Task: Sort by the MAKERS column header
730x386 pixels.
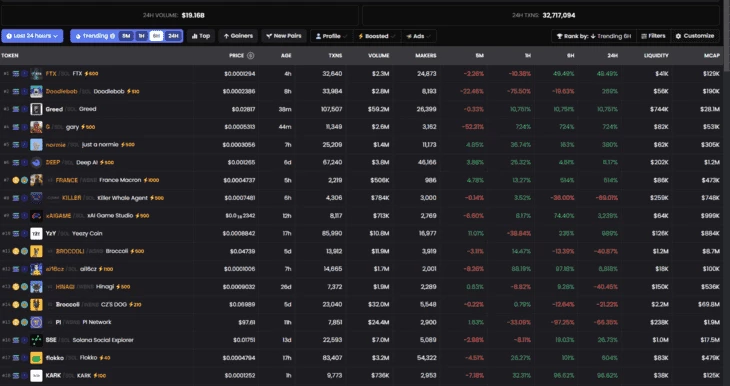Action: (426, 55)
